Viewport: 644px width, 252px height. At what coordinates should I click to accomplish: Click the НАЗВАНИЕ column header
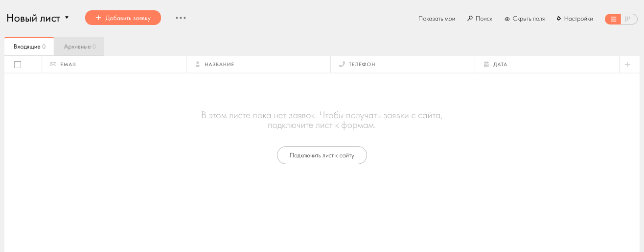tap(258, 65)
